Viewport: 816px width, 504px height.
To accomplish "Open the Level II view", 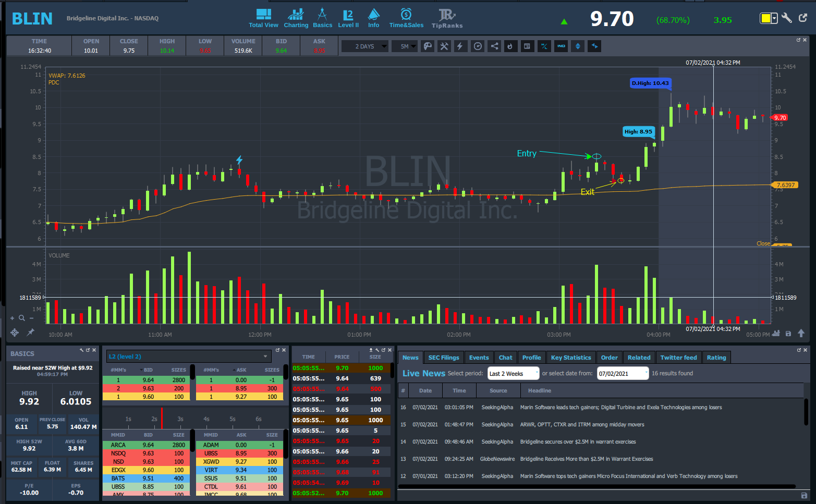I will 348,18.
